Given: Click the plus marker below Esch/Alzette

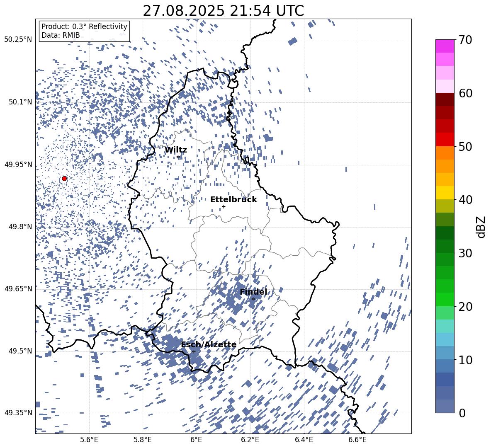Looking at the screenshot, I should (194, 351).
